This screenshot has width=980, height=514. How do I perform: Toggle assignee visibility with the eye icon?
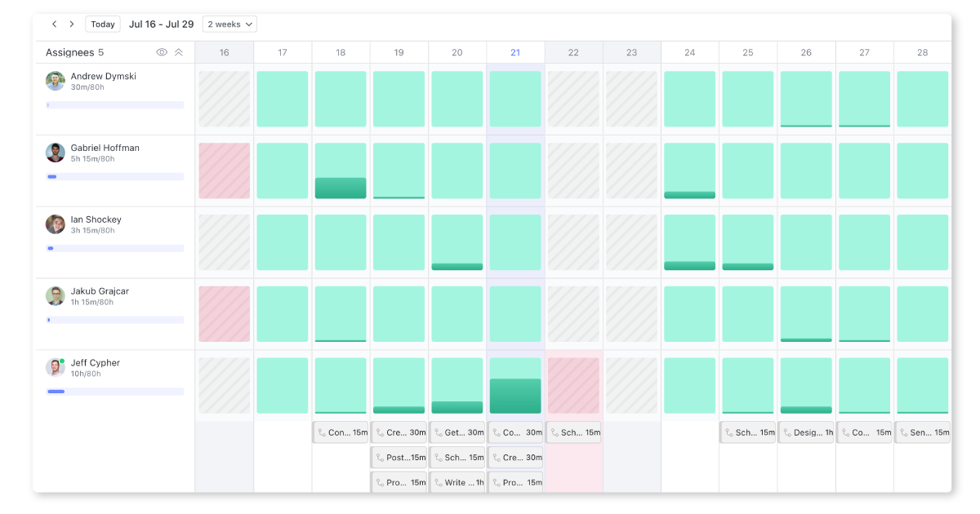point(162,52)
